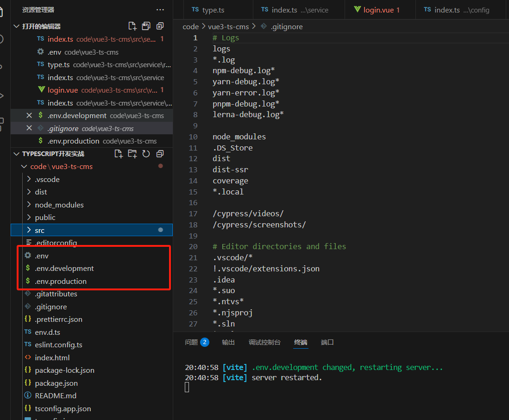This screenshot has height=420, width=509.
Task: Expand the public folder
Action: click(29, 217)
